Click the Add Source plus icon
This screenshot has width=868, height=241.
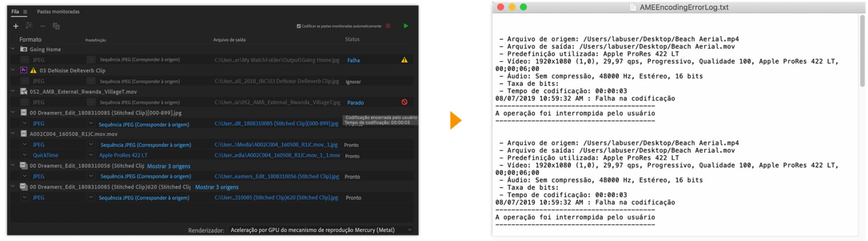(x=16, y=26)
